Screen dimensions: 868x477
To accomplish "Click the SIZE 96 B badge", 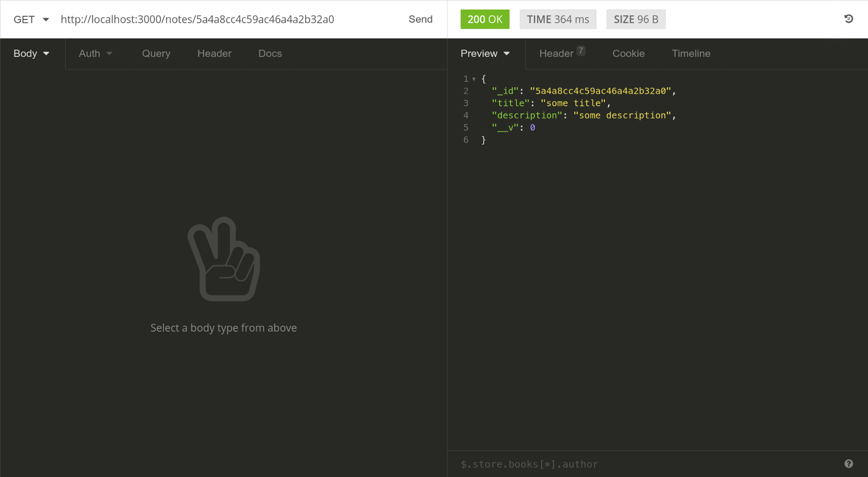I will coord(636,20).
